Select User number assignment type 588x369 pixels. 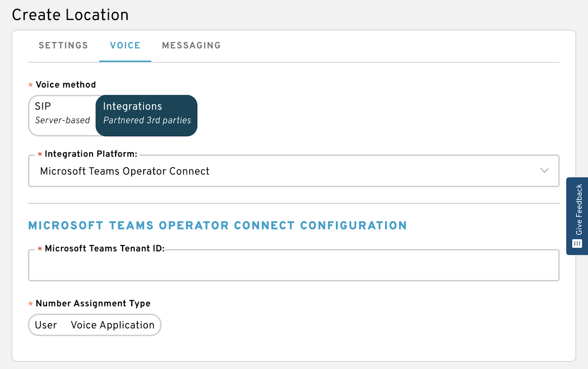tap(46, 325)
